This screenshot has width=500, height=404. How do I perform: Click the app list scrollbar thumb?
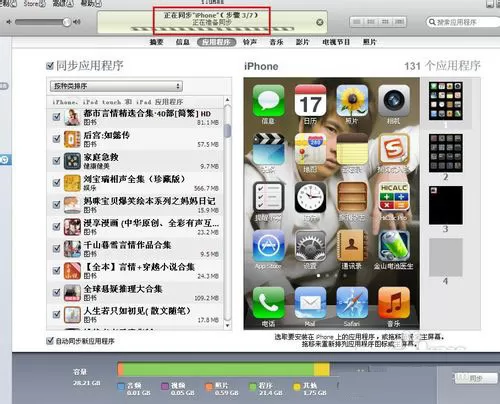pyautogui.click(x=228, y=131)
